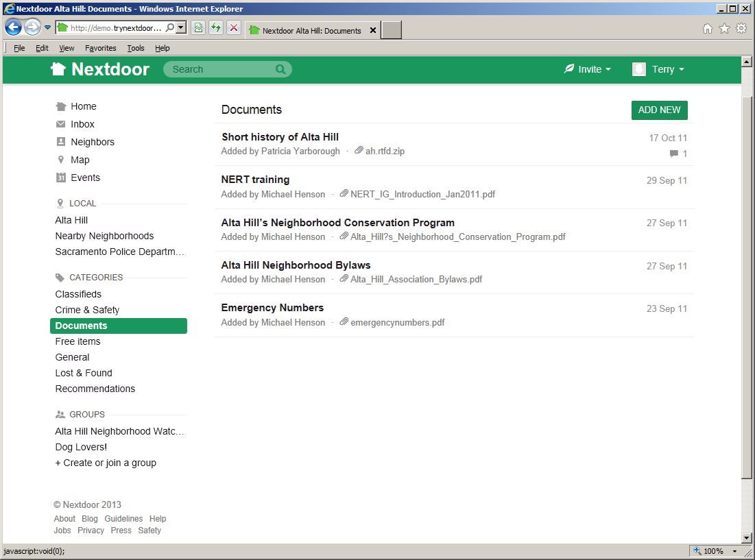Open the address bar search dropdown
This screenshot has width=755, height=560.
pos(181,27)
